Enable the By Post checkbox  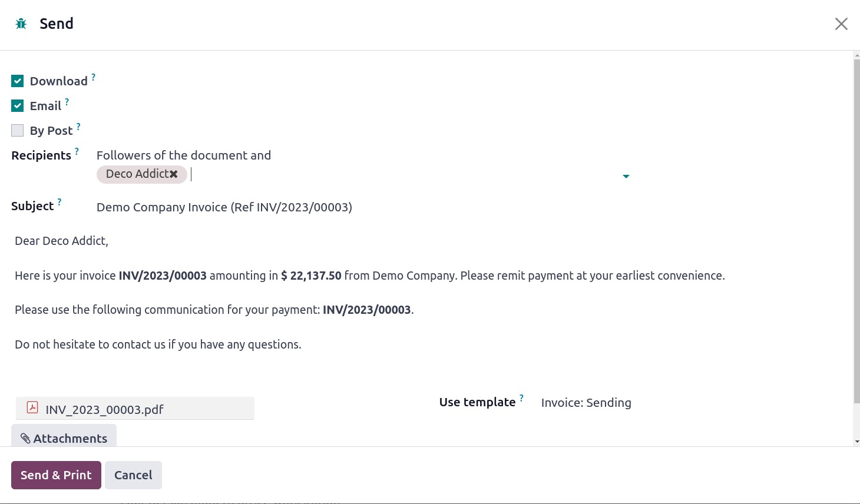click(x=18, y=131)
